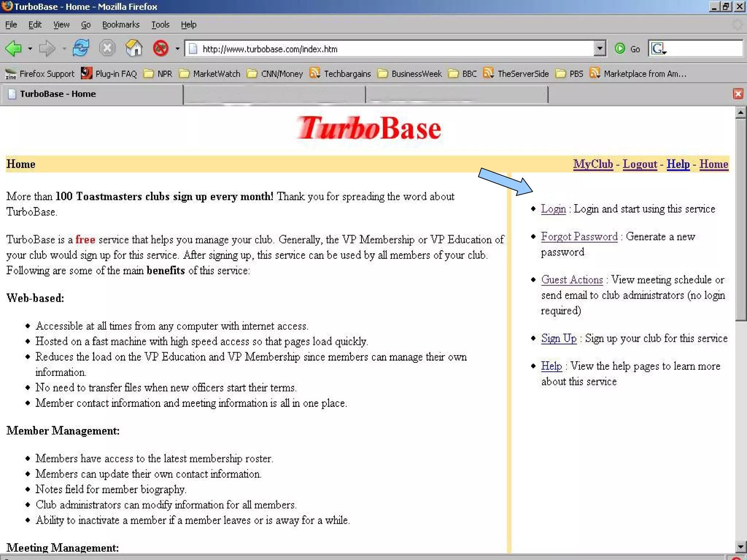Expand the Adblock dropdown arrow
This screenshot has width=747, height=560.
pyautogui.click(x=177, y=48)
